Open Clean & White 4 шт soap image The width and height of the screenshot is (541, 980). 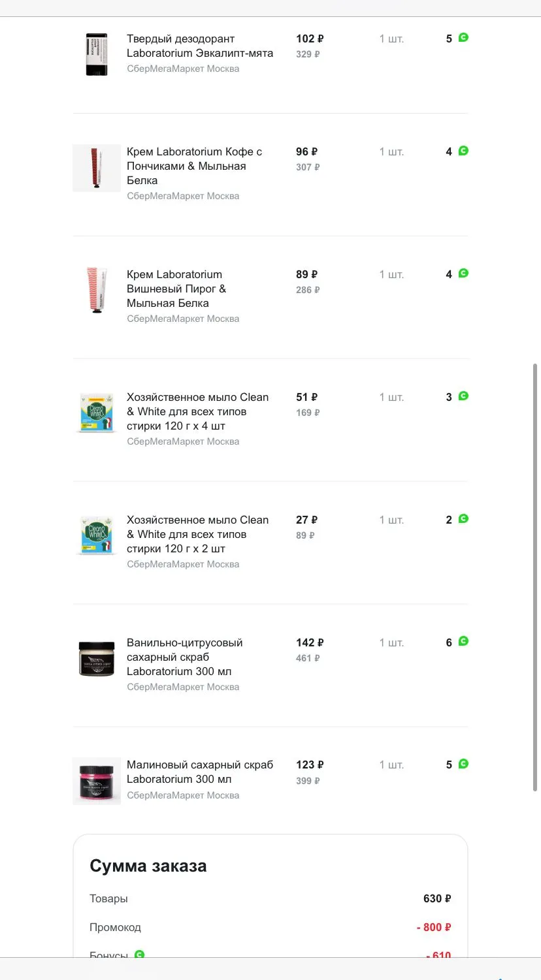pos(97,414)
